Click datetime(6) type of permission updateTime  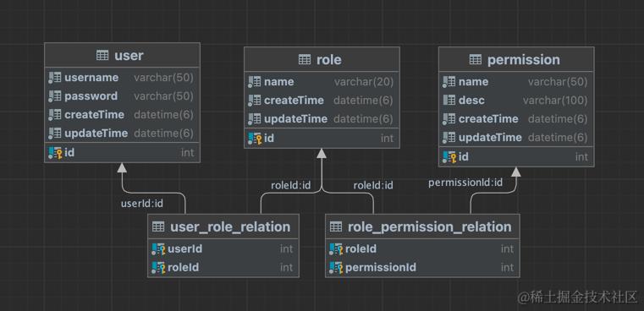559,138
